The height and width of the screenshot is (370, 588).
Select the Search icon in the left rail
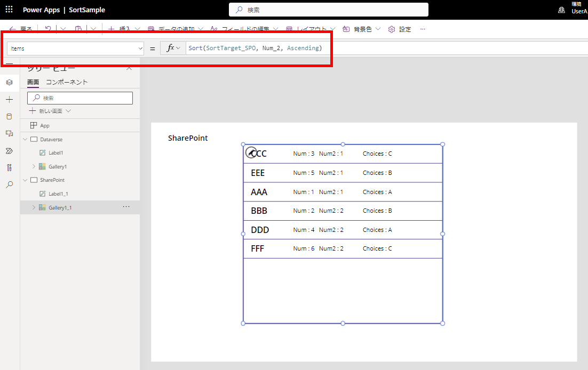click(x=9, y=185)
